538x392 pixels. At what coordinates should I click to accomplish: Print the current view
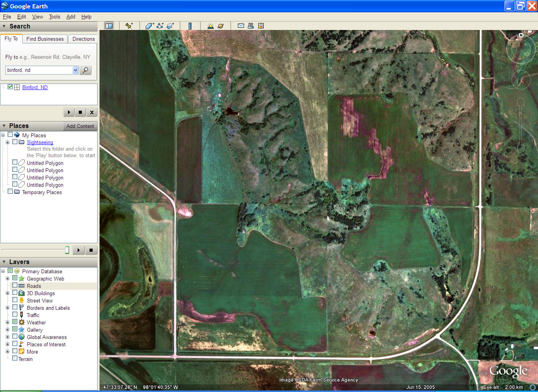pos(251,26)
